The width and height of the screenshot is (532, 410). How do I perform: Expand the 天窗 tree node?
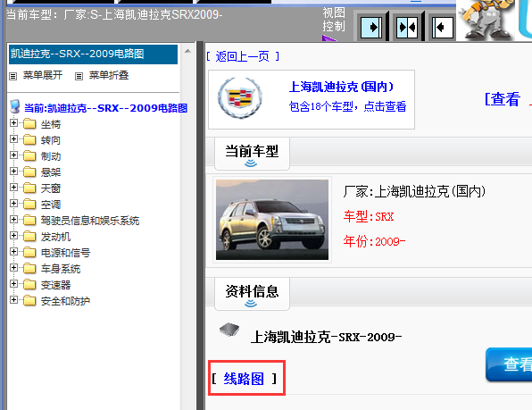13,187
